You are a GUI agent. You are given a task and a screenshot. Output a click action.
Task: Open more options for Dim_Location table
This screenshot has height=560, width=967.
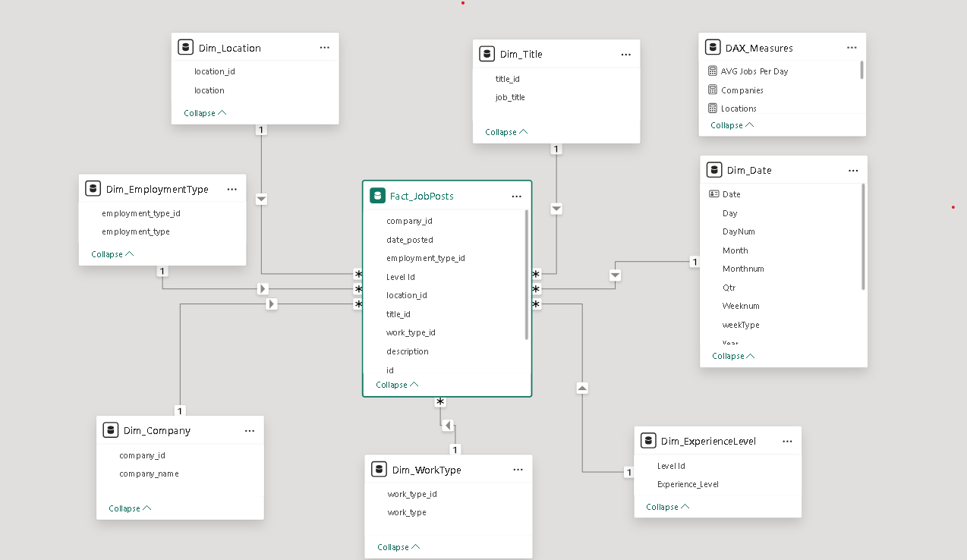(x=325, y=47)
